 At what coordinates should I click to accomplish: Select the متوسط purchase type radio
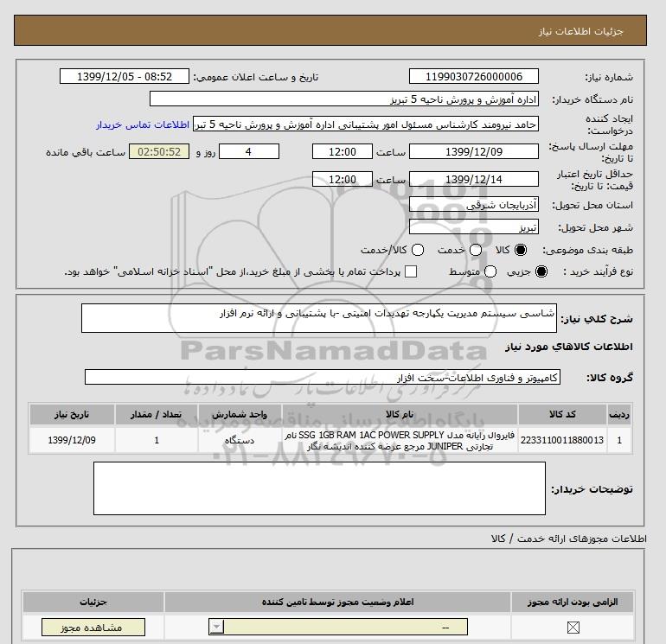pyautogui.click(x=490, y=271)
